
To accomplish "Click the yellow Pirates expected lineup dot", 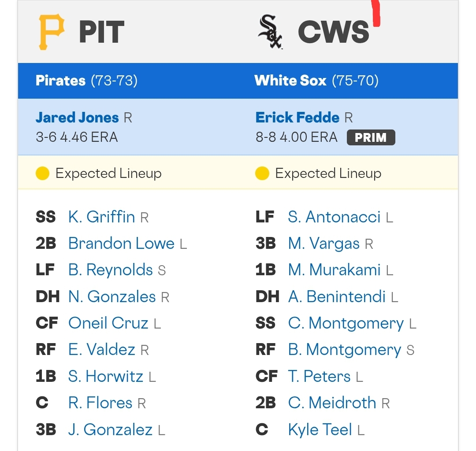I will (x=42, y=173).
